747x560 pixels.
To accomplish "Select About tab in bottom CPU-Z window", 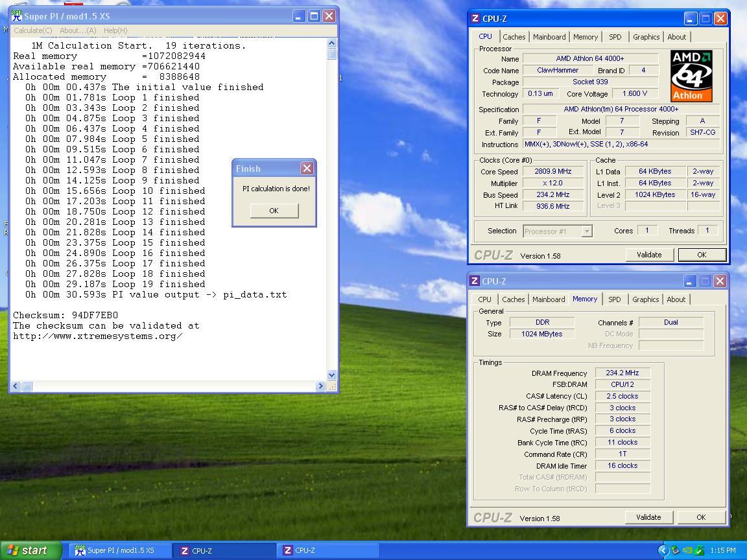I will pos(676,299).
